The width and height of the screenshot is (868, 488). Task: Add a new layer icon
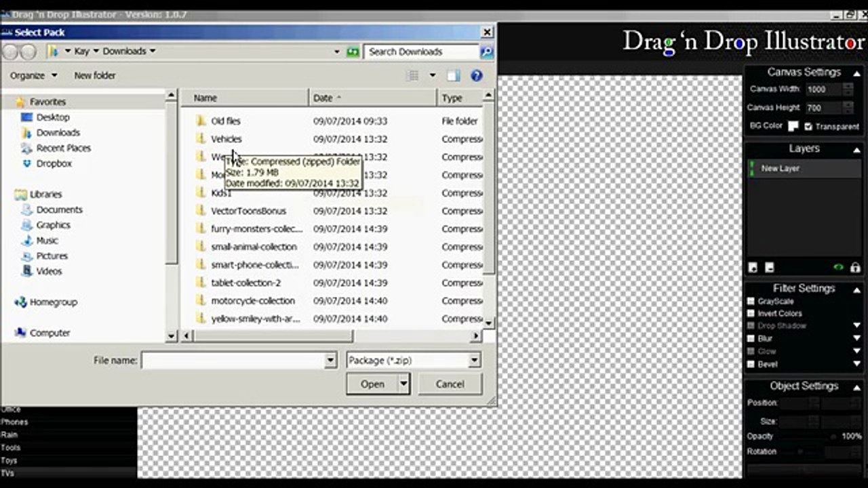pos(753,268)
